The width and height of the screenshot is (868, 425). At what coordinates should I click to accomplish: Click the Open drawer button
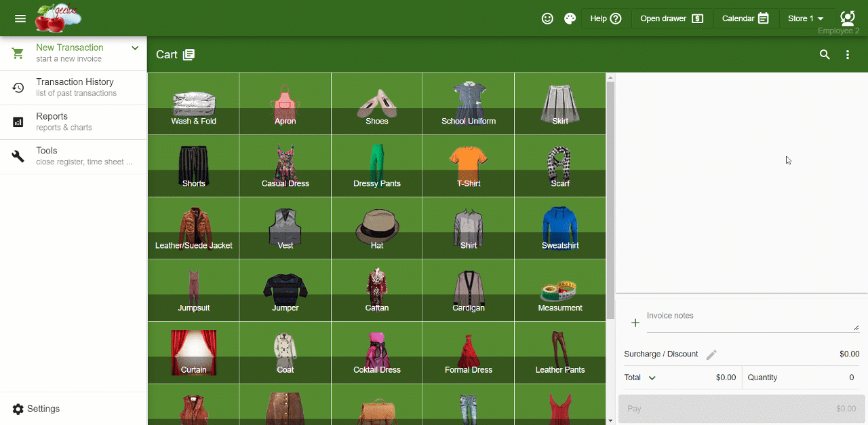[x=671, y=18]
